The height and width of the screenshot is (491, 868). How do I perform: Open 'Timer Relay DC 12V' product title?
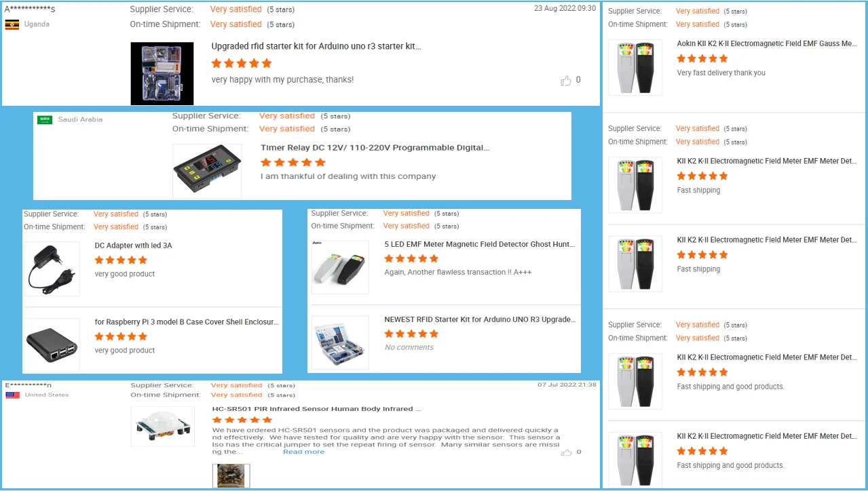pyautogui.click(x=375, y=147)
